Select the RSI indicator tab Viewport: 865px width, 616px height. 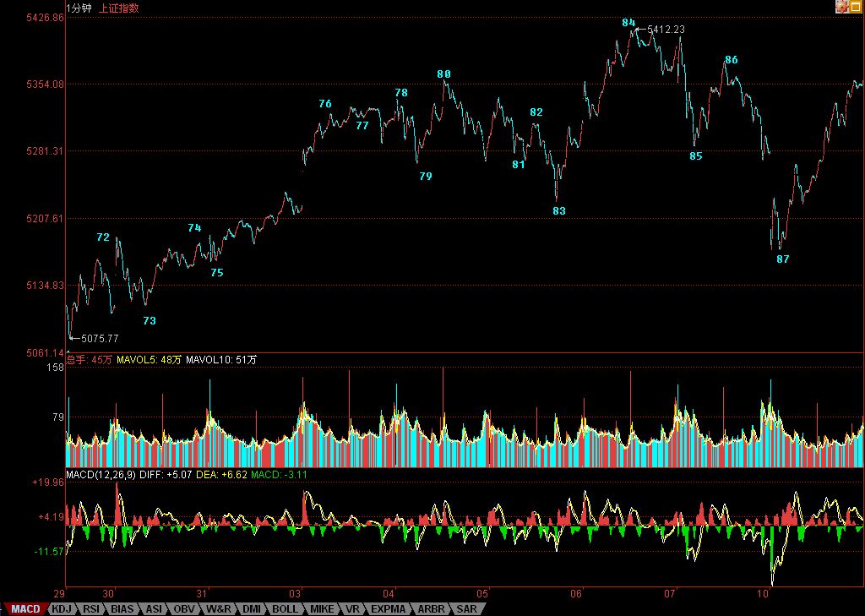[x=91, y=608]
